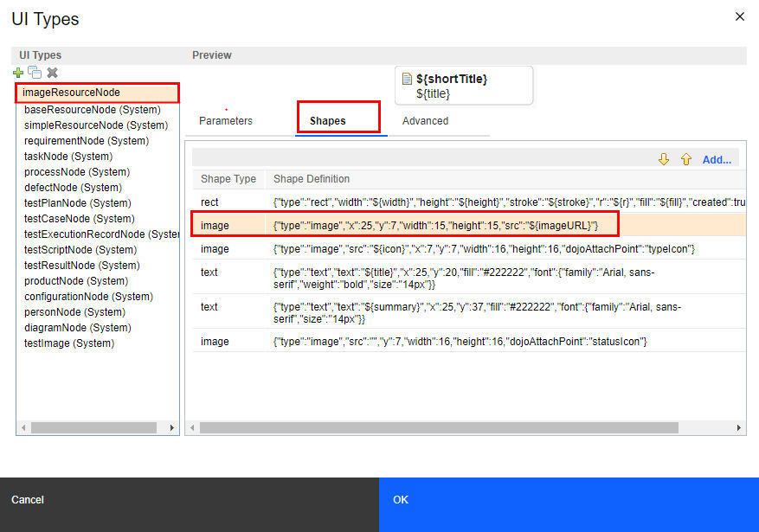Select the Shapes tab
The height and width of the screenshot is (532, 759).
coord(328,121)
